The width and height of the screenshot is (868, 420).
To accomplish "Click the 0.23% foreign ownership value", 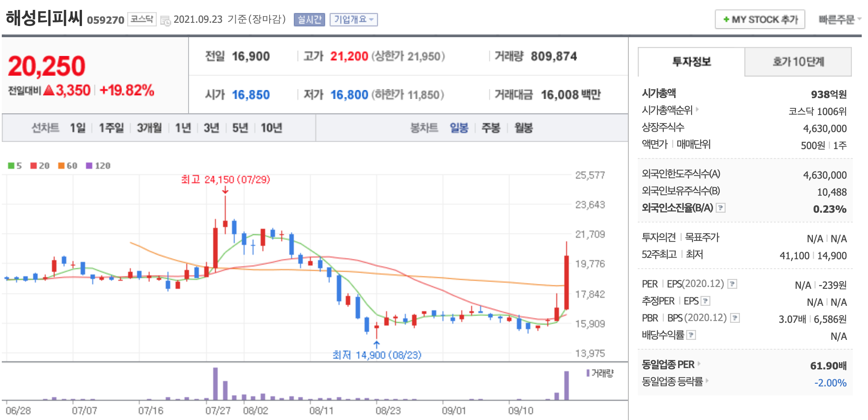I will (829, 209).
